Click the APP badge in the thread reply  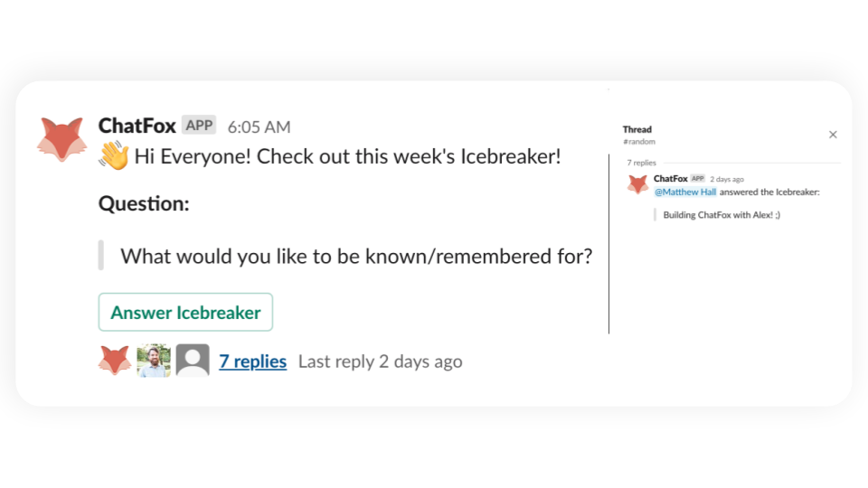click(697, 179)
